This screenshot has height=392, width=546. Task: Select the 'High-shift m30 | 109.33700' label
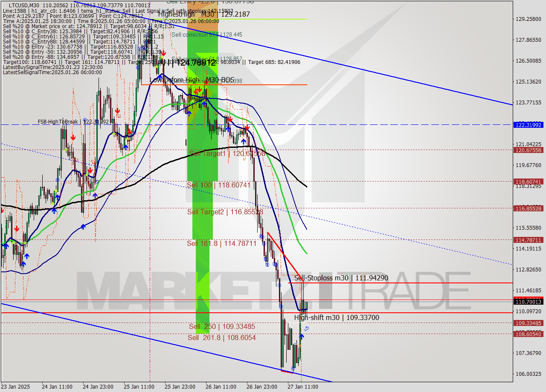(337, 317)
